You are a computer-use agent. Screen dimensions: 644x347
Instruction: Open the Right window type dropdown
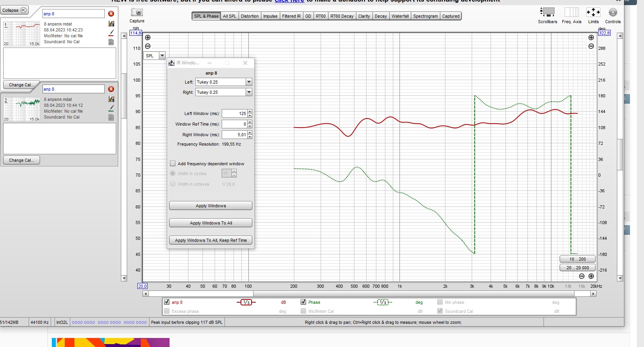(x=249, y=92)
